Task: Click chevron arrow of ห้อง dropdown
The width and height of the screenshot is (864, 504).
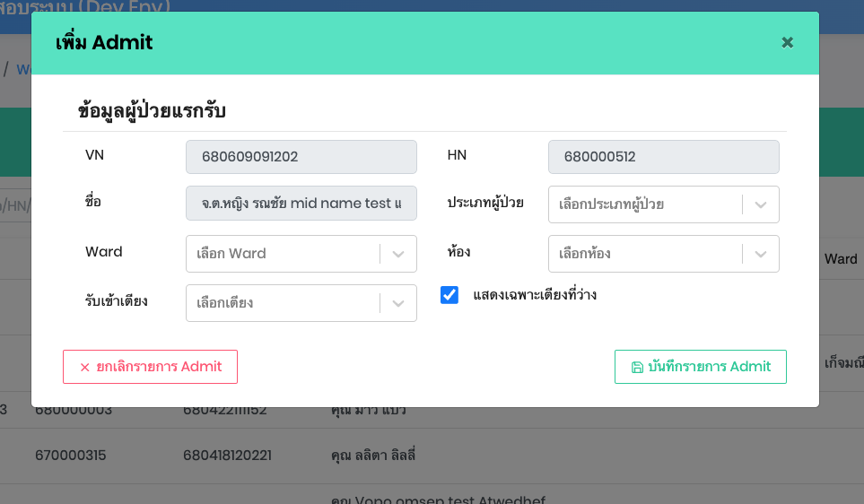Action: click(761, 254)
